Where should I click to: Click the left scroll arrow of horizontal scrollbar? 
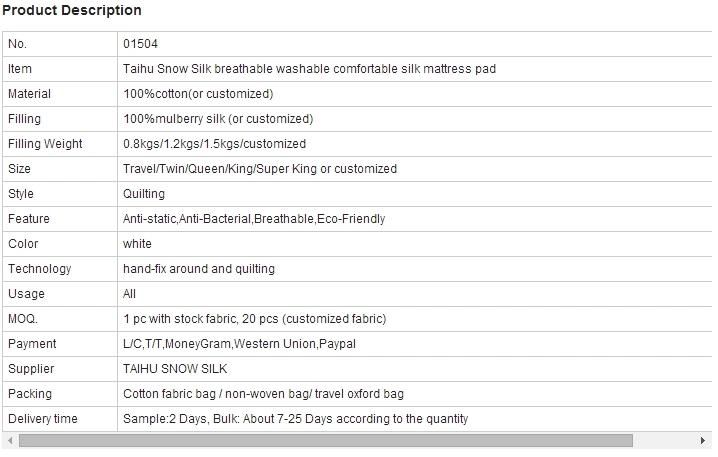click(10, 441)
